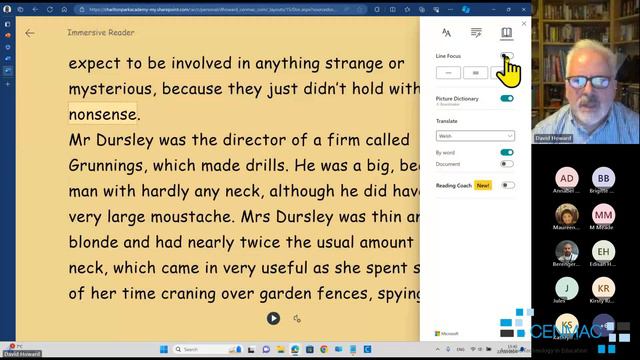The width and height of the screenshot is (640, 360).
Task: Click the browser back arrow
Action: pyautogui.click(x=35, y=9)
